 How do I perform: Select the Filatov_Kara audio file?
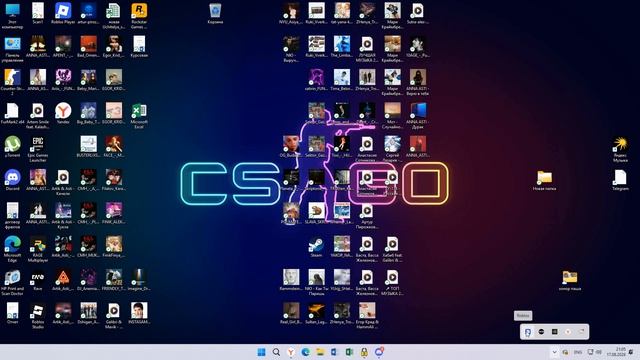pyautogui.click(x=113, y=180)
